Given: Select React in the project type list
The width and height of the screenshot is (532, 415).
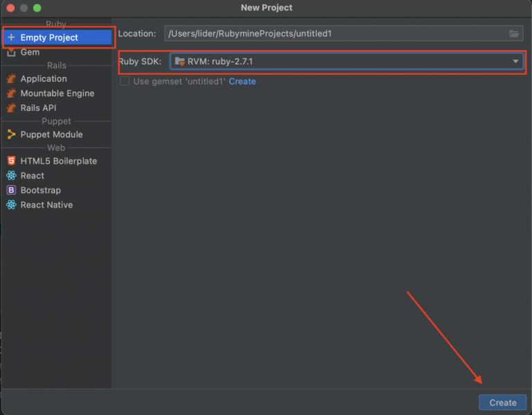Looking at the screenshot, I should pyautogui.click(x=32, y=176).
